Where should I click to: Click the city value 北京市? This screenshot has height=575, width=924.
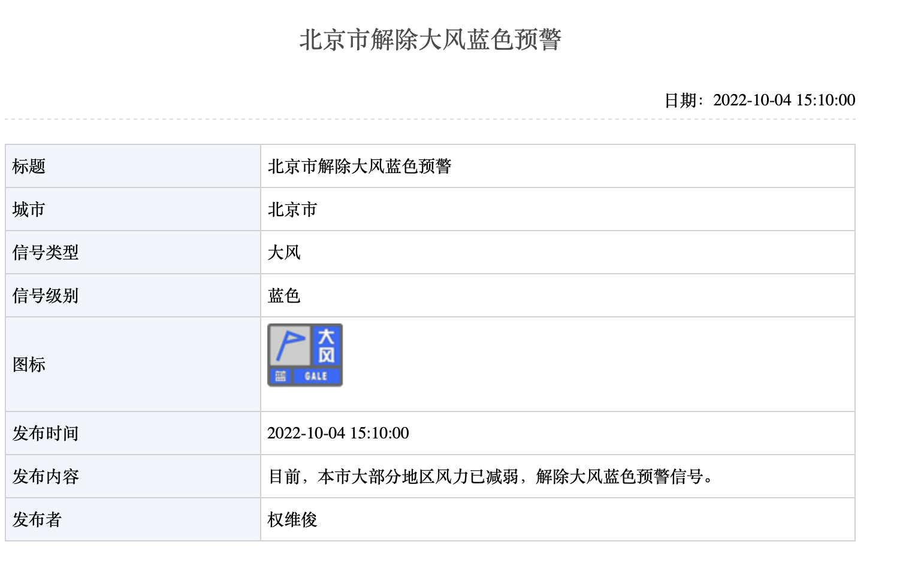[x=292, y=210]
